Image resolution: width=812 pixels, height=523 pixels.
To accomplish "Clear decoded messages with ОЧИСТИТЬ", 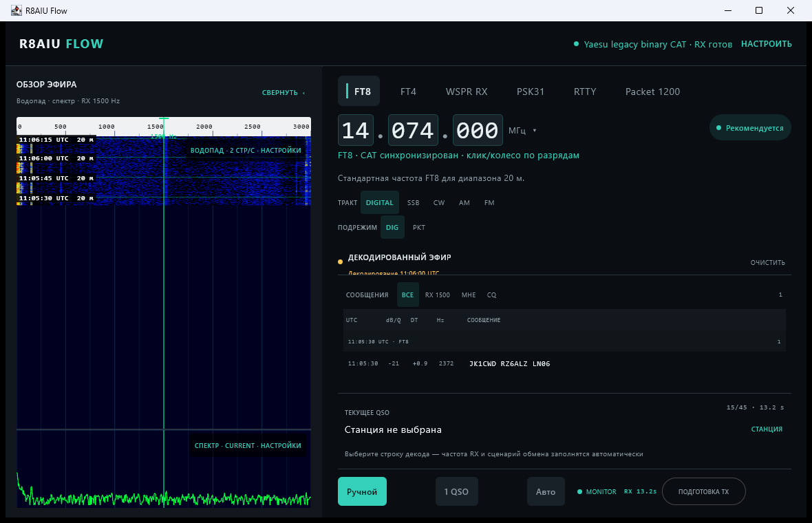I will click(x=767, y=263).
